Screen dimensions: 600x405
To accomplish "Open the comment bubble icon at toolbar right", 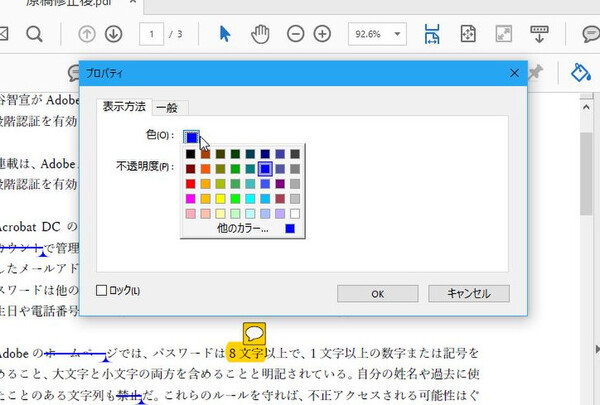I will tap(591, 34).
